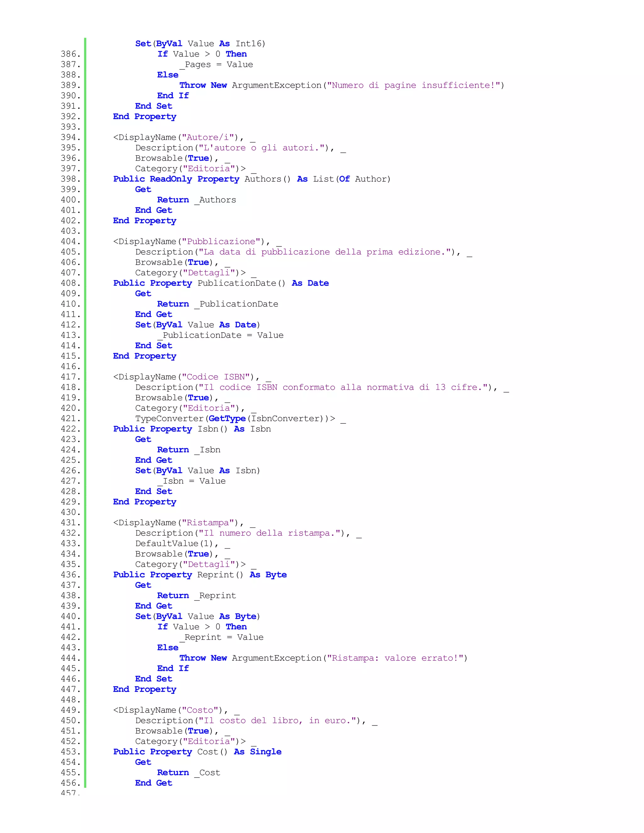Click line number '447.'
Screen dimensions: 644x833
click(70, 689)
